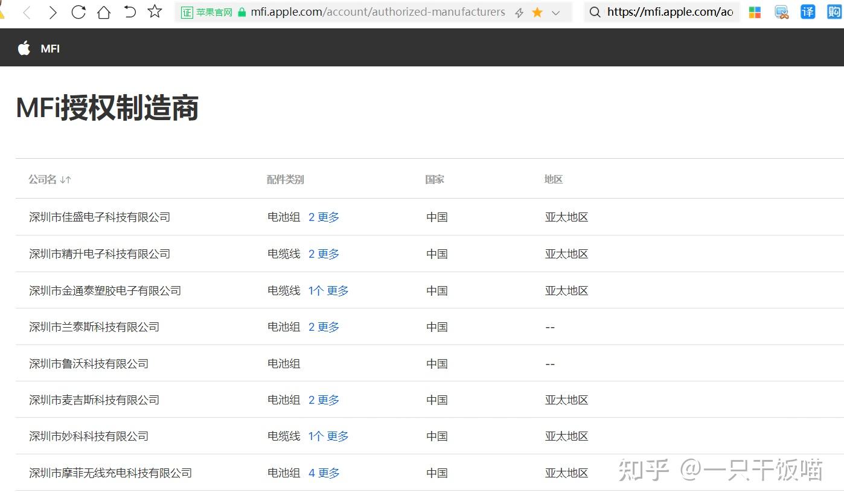This screenshot has width=844, height=504.
Task: Click the 配件类别 column header
Action: pos(286,179)
